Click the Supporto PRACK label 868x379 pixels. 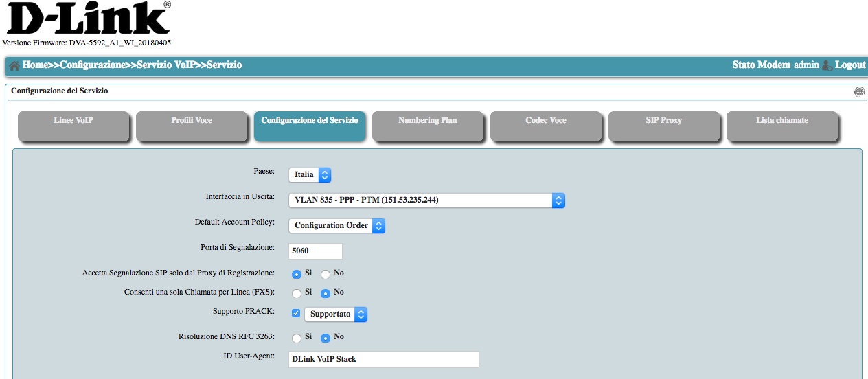[x=244, y=311]
